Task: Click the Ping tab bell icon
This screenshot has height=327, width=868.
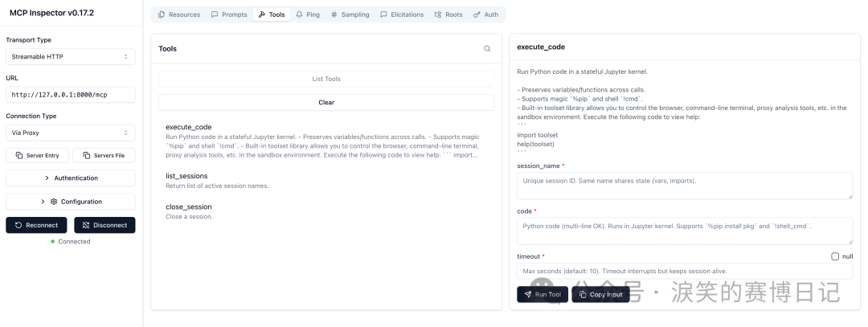Action: [x=300, y=15]
